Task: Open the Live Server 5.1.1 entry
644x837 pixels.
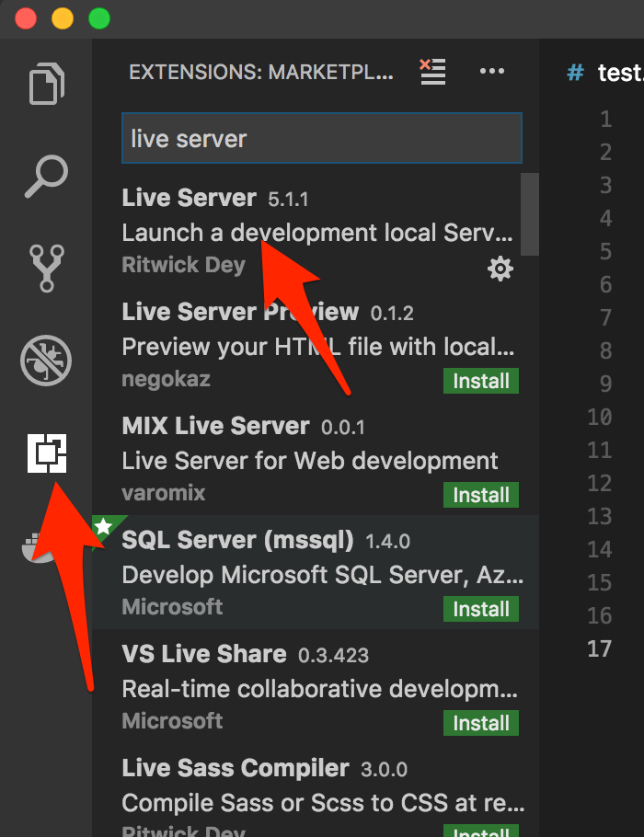Action: coord(315,230)
